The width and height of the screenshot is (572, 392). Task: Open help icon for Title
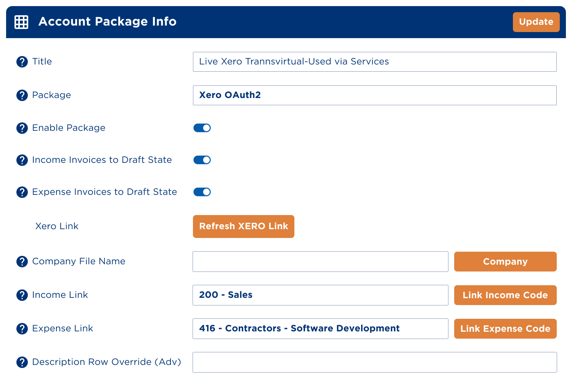[22, 62]
